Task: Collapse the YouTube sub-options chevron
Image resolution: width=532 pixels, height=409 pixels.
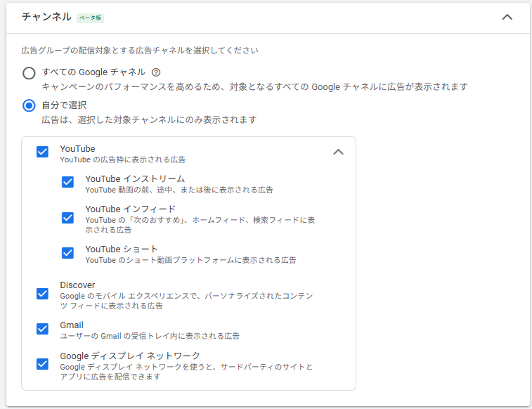Action: pyautogui.click(x=338, y=152)
